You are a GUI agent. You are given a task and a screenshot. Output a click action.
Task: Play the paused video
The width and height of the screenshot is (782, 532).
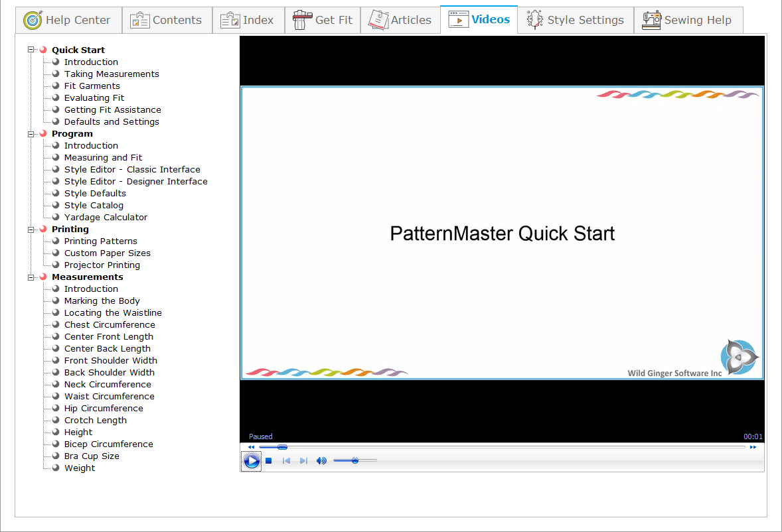point(252,461)
